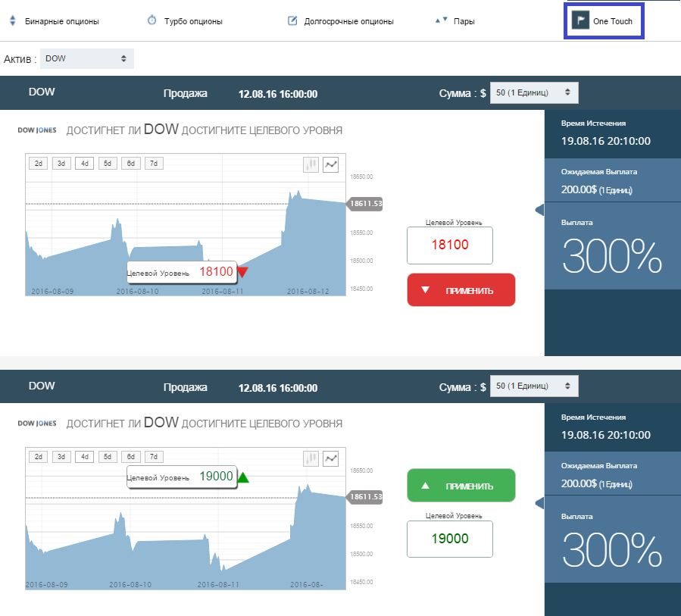Click the green Применить button
This screenshot has height=616, width=681.
461,486
